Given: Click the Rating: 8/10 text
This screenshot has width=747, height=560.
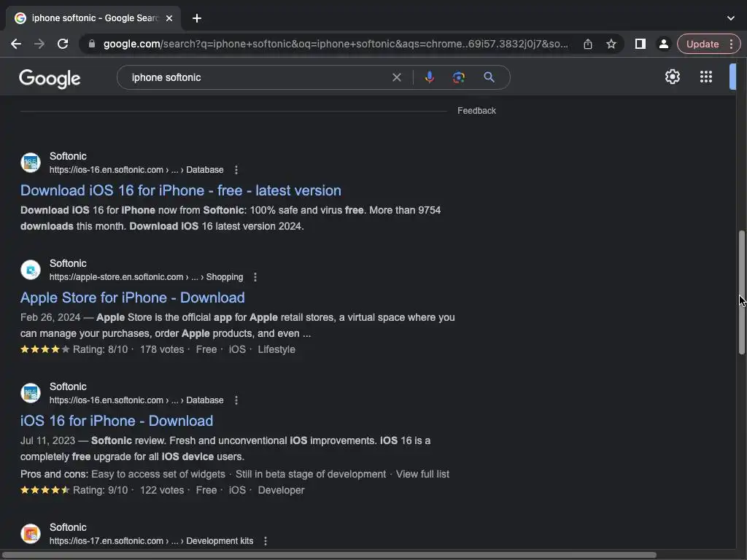Looking at the screenshot, I should pyautogui.click(x=100, y=349).
